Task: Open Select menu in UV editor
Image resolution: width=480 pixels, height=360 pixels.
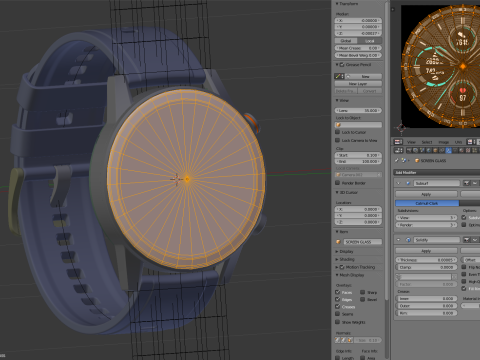Action: click(x=427, y=142)
